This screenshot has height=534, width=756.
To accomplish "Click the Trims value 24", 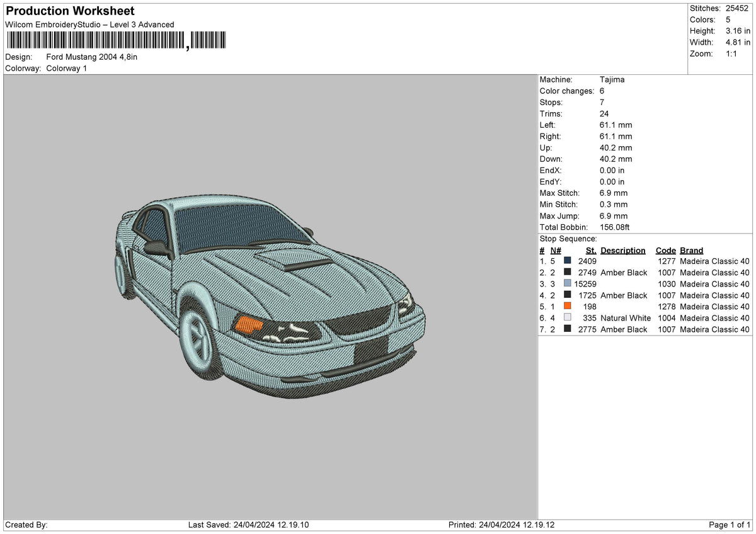I will [x=605, y=113].
